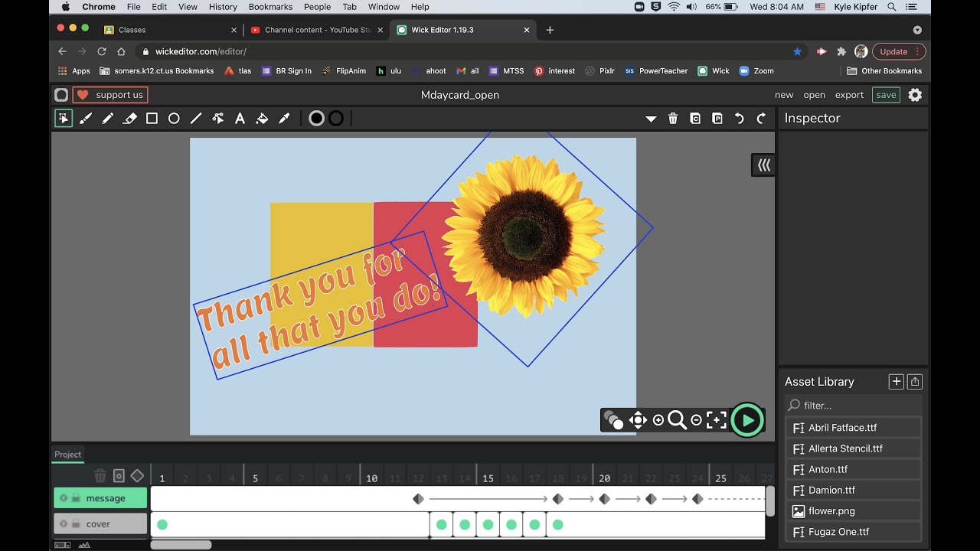Collapse the Inspector panel with chevrons
980x551 pixels.
point(763,165)
